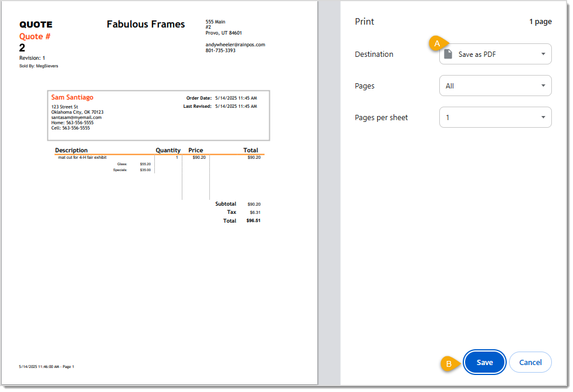
Task: Expand the Pages per sheet dropdown
Action: click(495, 117)
